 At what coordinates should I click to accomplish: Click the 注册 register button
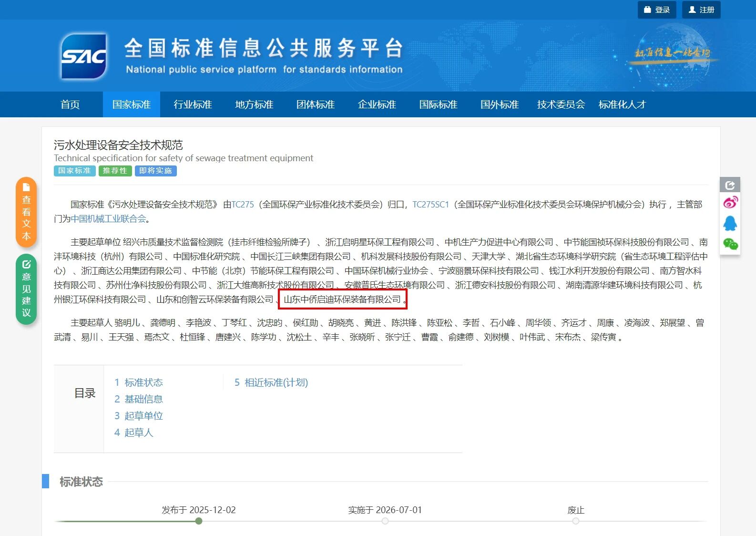point(701,10)
